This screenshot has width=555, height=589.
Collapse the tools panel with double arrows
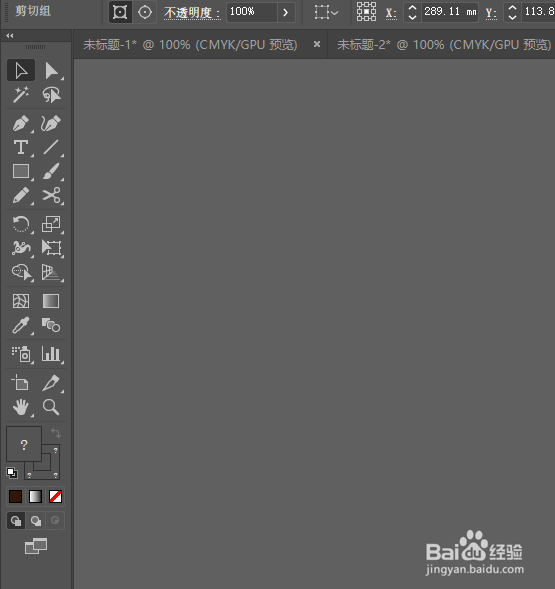(x=10, y=36)
